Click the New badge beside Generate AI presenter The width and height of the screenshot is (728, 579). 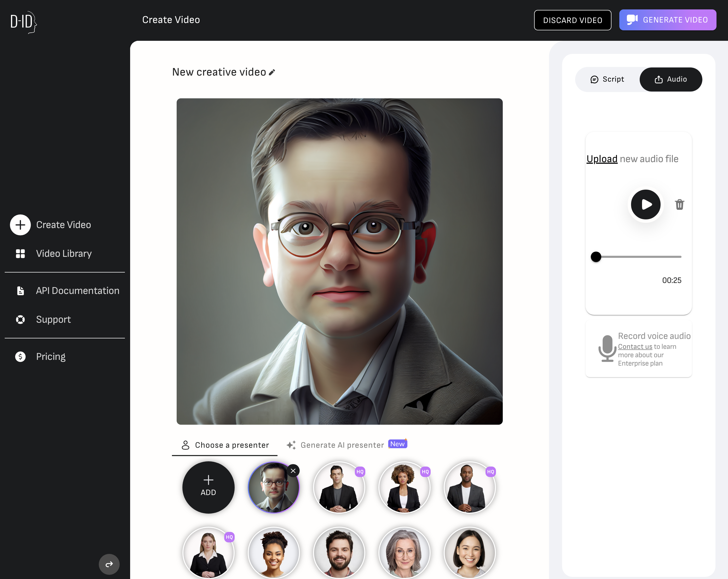(x=398, y=444)
